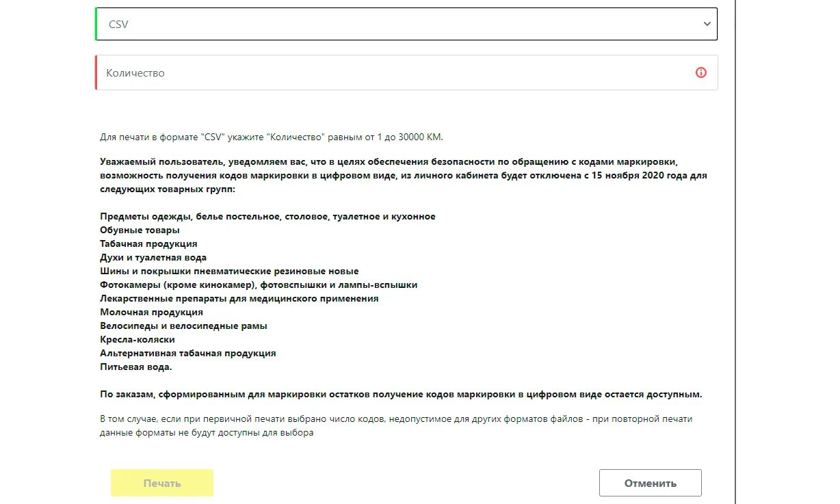
Task: Open the CSV format dropdown
Action: click(x=406, y=24)
